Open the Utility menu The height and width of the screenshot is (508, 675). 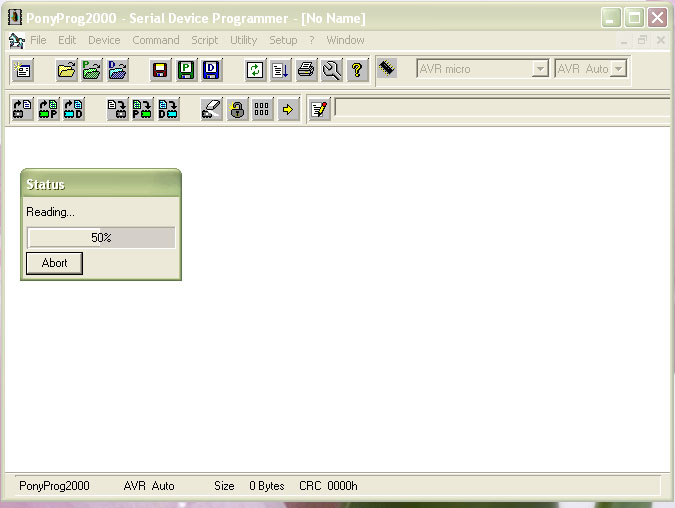click(x=244, y=40)
